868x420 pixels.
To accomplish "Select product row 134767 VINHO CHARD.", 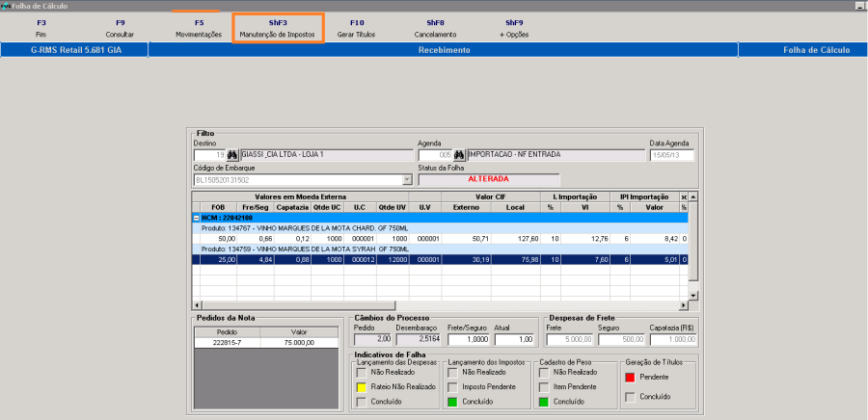I will (x=440, y=228).
